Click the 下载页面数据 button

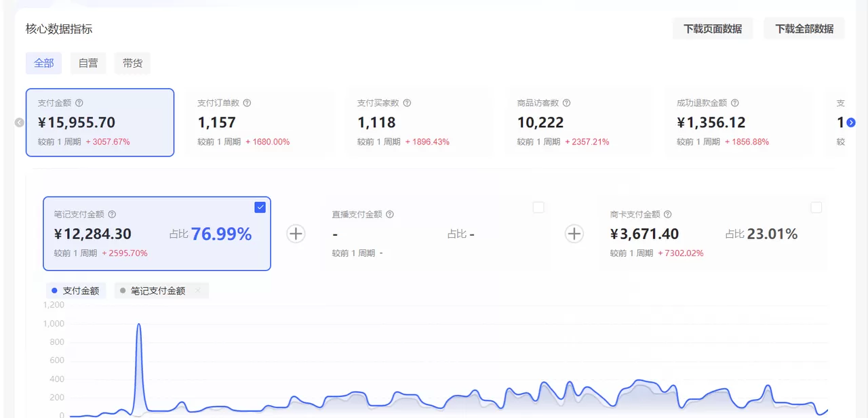713,28
